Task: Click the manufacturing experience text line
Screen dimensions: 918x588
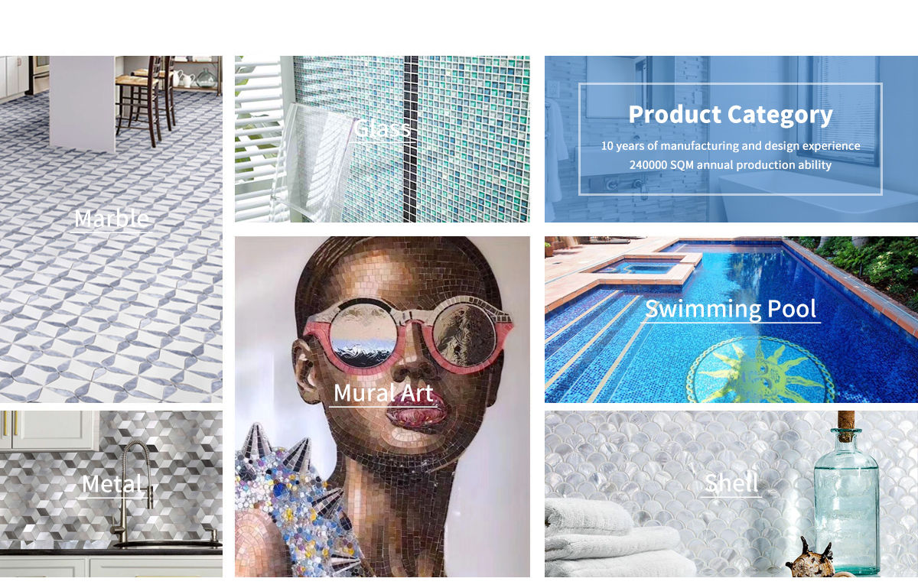Action: [x=731, y=145]
